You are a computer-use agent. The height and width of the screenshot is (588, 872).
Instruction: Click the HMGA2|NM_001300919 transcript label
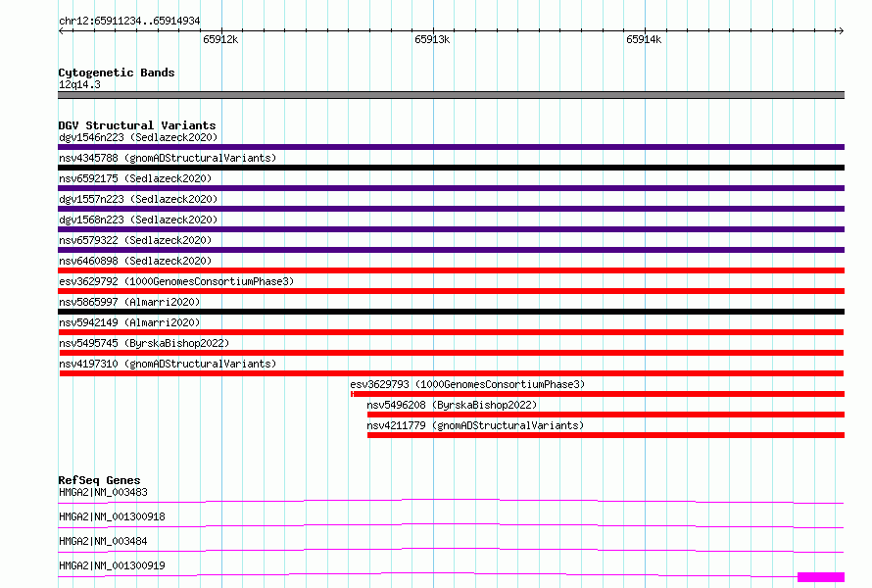[x=112, y=565]
